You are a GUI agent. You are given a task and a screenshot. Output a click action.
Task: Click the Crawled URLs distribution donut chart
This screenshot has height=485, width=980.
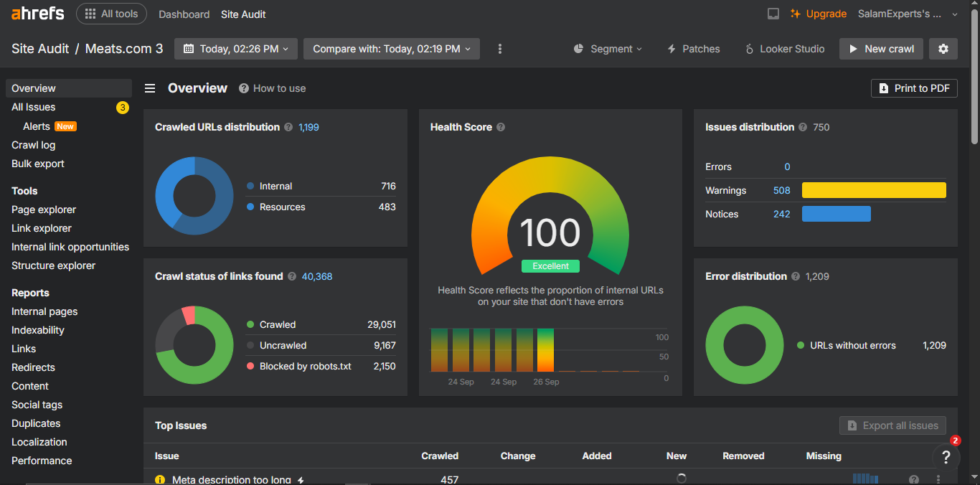tap(194, 196)
